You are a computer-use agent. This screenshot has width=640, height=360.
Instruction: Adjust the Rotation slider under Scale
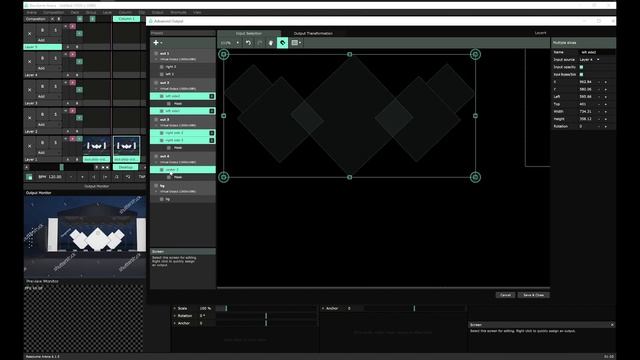point(266,316)
